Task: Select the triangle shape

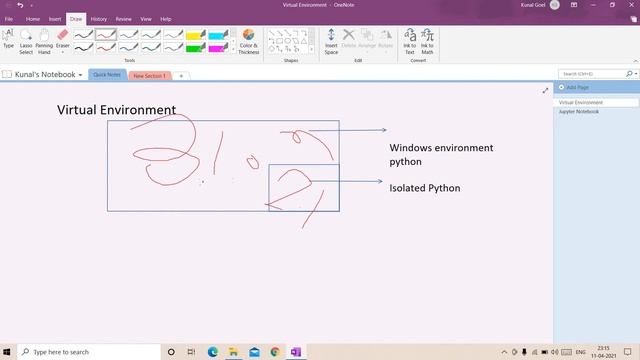Action: click(x=304, y=41)
